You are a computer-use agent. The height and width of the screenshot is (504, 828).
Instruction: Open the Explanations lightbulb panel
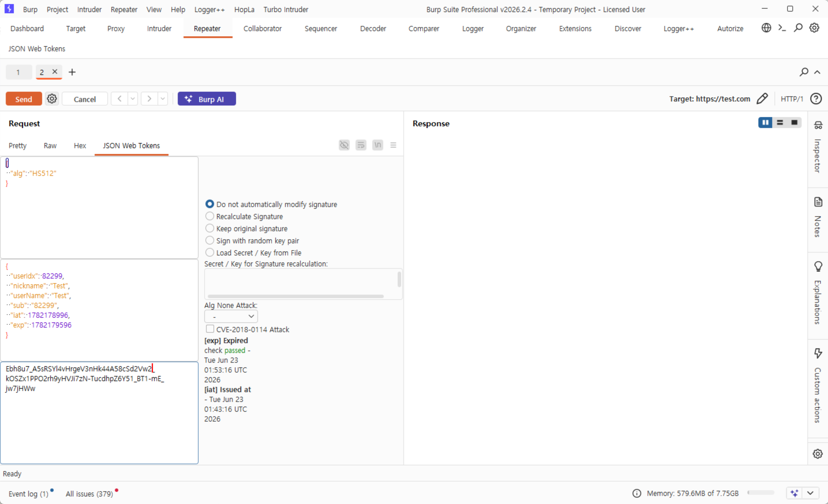(818, 293)
